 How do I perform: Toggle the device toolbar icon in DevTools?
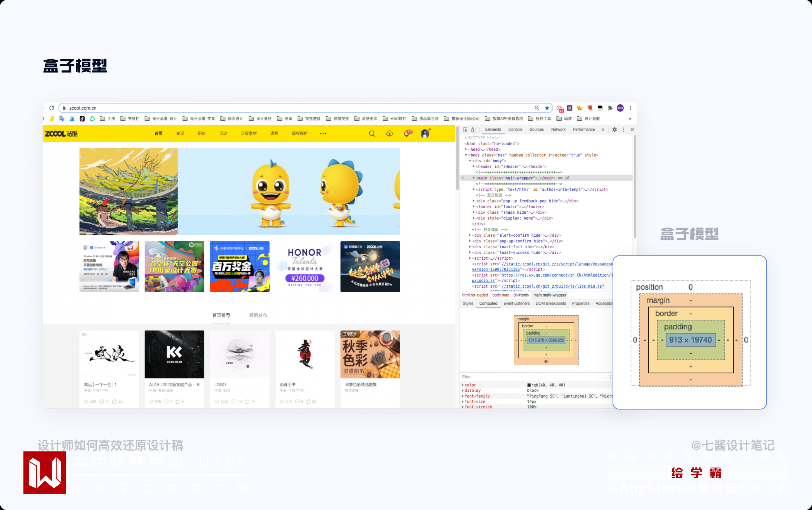click(x=473, y=130)
